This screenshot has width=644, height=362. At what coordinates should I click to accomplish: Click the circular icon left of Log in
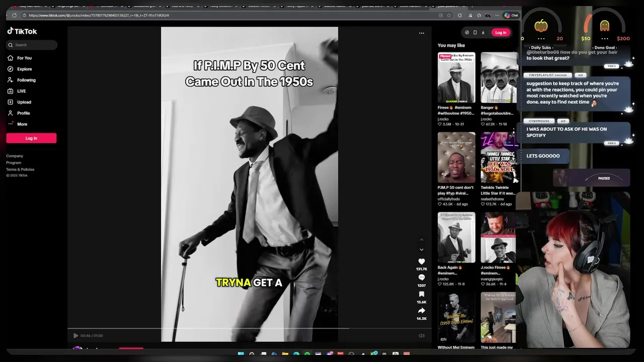467,32
